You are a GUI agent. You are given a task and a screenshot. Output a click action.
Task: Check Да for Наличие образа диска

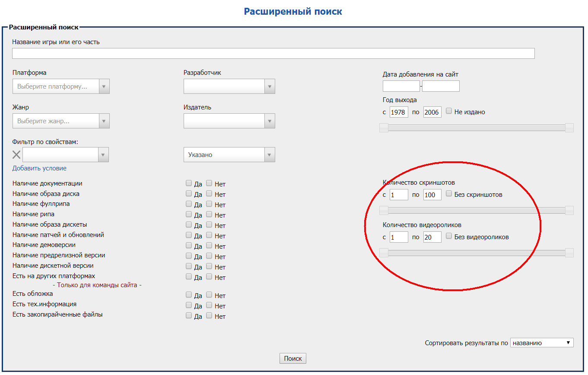click(x=189, y=193)
